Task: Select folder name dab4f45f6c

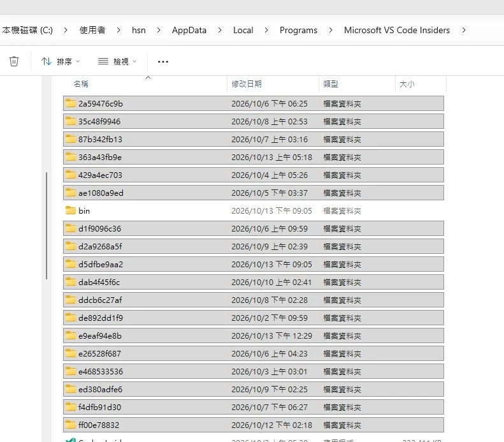Action: click(99, 282)
